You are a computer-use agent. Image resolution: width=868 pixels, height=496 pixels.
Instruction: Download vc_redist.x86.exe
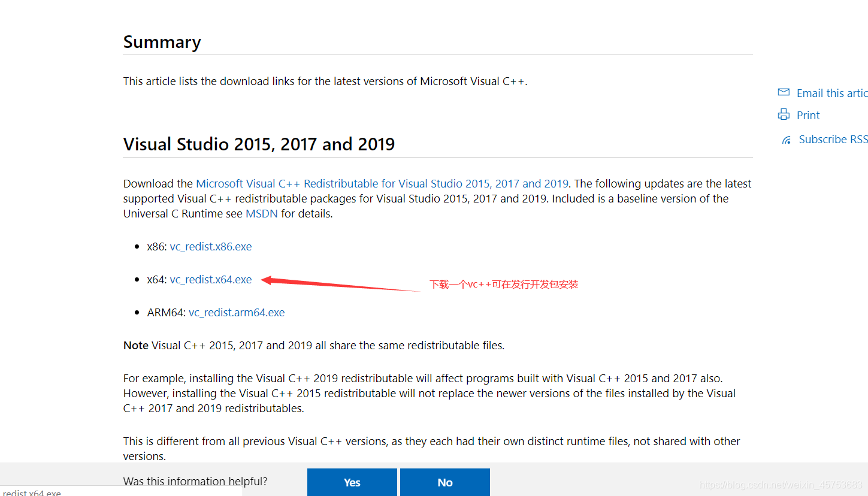[x=211, y=246]
